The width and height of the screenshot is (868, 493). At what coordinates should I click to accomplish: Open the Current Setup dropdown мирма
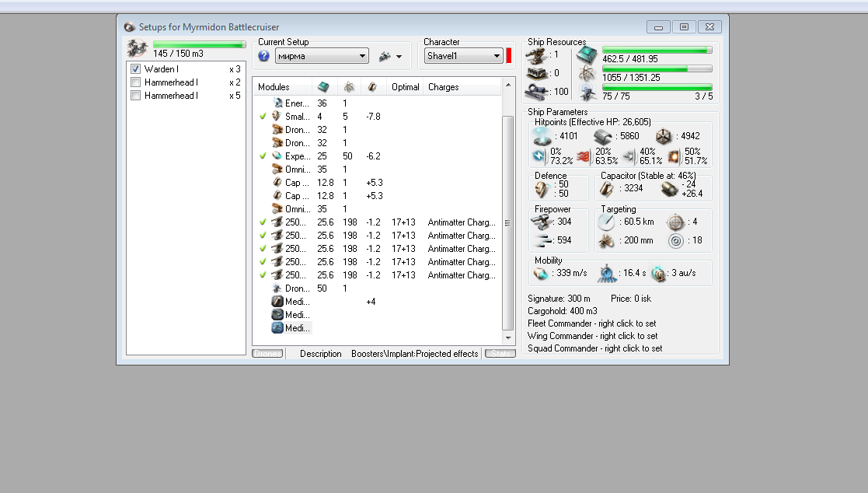click(x=322, y=56)
